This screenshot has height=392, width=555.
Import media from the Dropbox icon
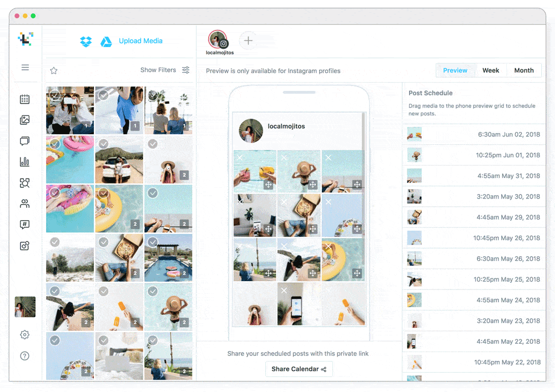point(85,41)
